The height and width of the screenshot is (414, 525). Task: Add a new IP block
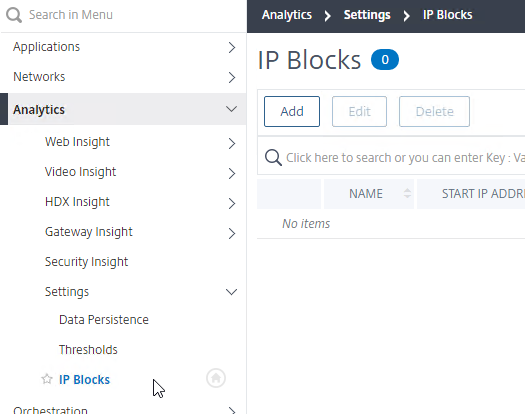pyautogui.click(x=292, y=112)
